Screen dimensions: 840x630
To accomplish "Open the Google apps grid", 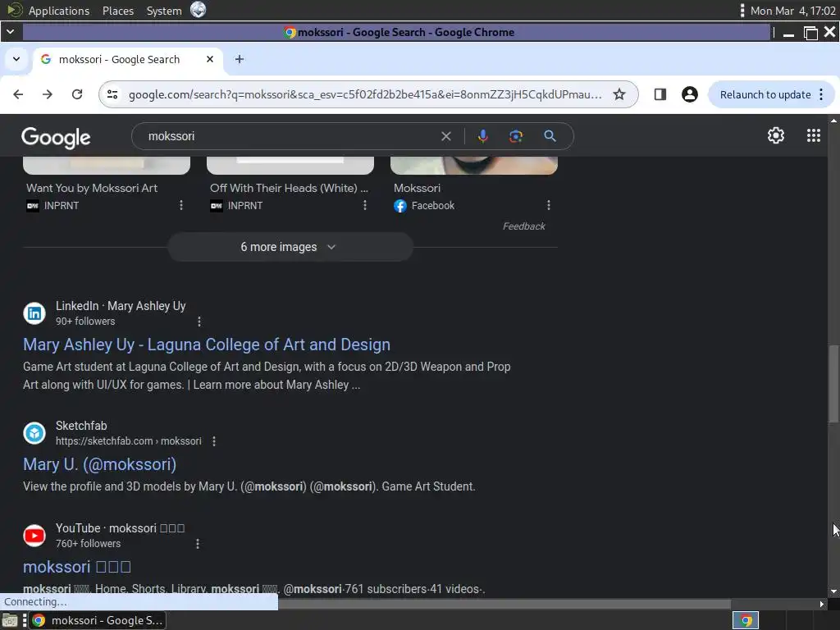I will (x=813, y=135).
